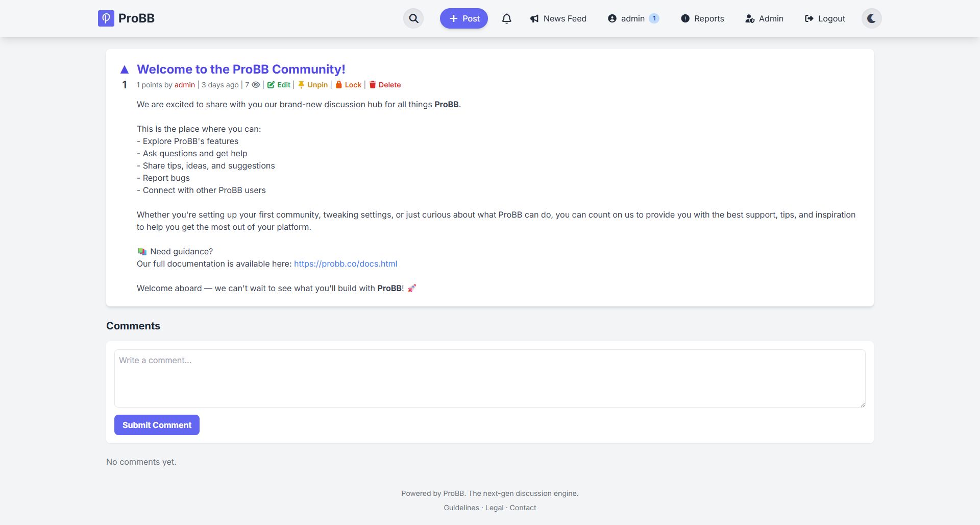The width and height of the screenshot is (980, 525).
Task: Open the notifications bell
Action: pyautogui.click(x=506, y=18)
